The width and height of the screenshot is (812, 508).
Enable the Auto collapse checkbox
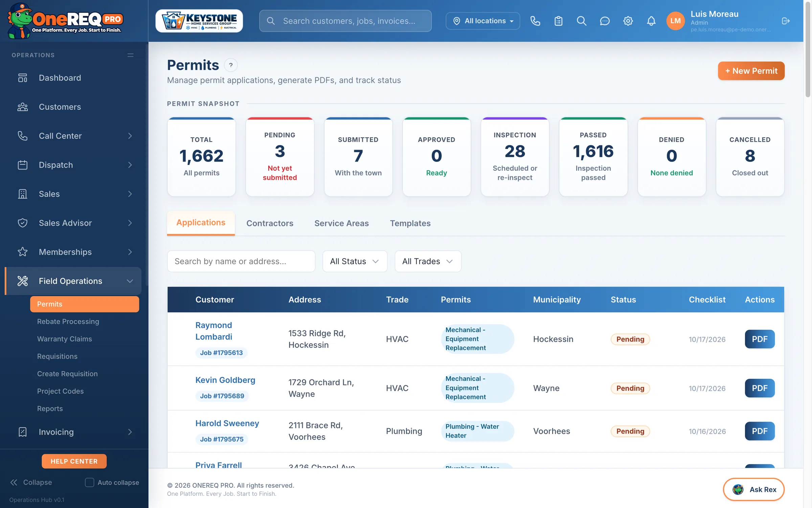point(89,482)
